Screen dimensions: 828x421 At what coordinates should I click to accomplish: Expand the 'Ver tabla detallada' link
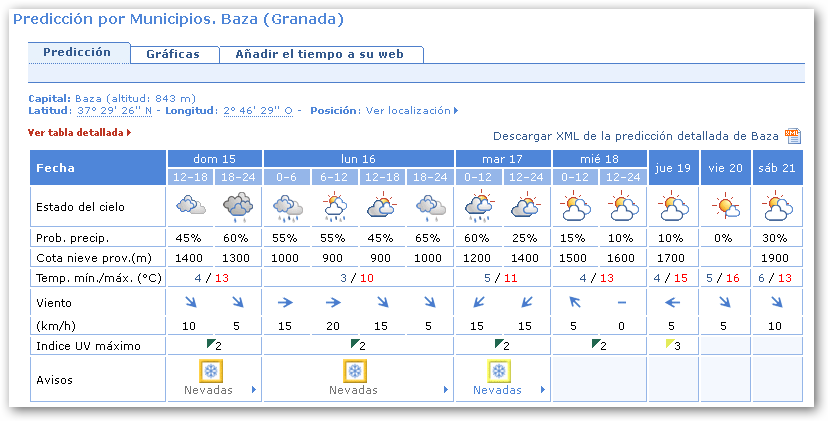[79, 132]
